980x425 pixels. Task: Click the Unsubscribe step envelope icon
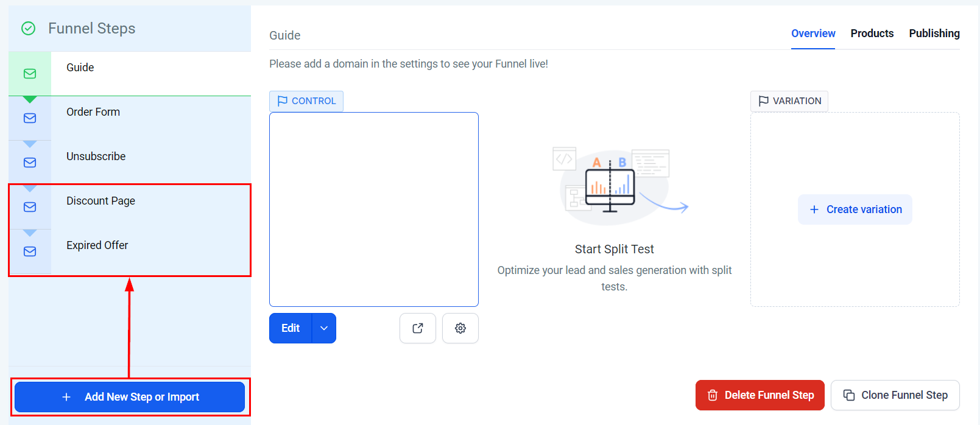[x=30, y=163]
